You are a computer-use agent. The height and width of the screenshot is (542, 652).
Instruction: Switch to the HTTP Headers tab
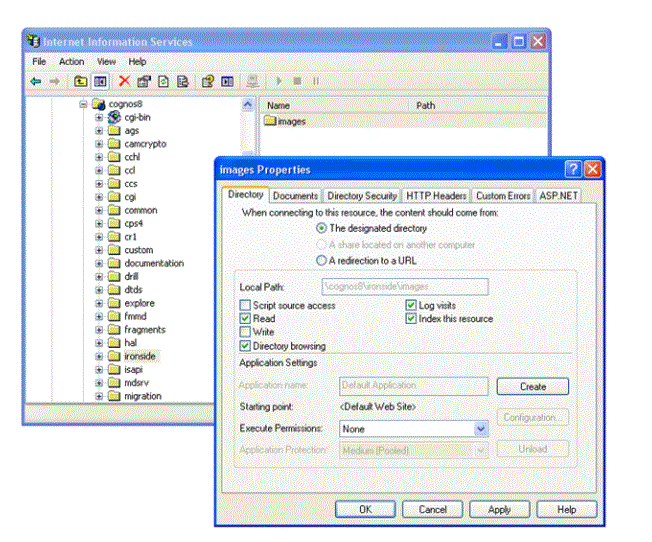tap(436, 196)
